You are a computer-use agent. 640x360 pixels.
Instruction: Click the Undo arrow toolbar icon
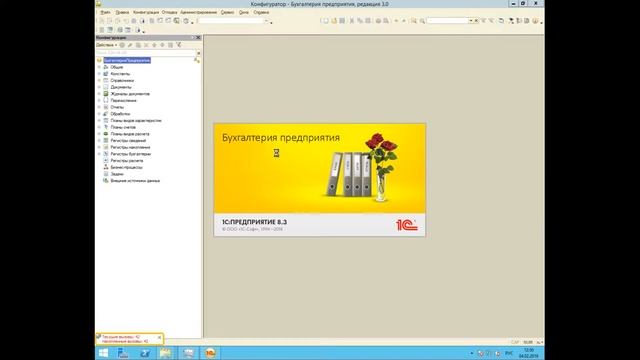click(396, 20)
